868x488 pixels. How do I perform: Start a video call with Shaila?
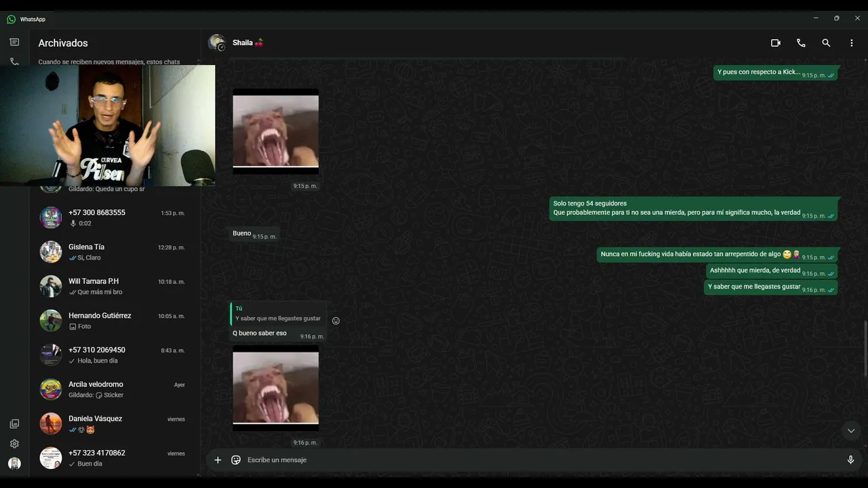pos(776,43)
